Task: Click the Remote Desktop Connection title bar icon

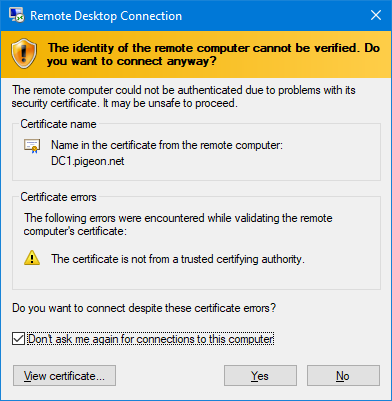Action: click(x=17, y=15)
